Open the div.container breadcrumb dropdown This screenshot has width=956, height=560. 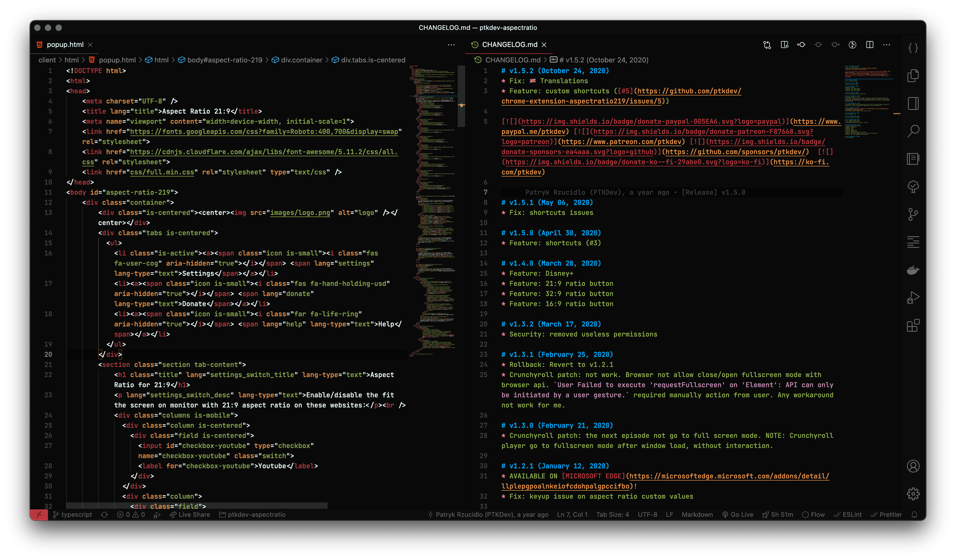[x=302, y=60]
